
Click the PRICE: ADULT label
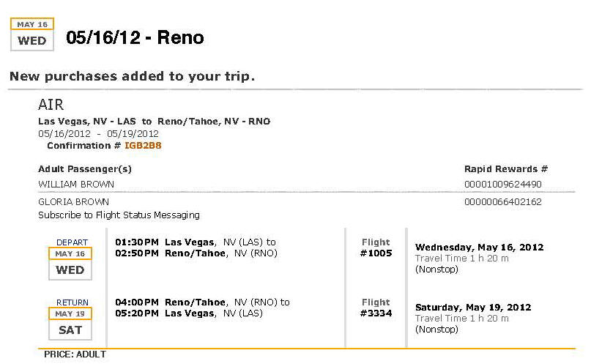75,354
